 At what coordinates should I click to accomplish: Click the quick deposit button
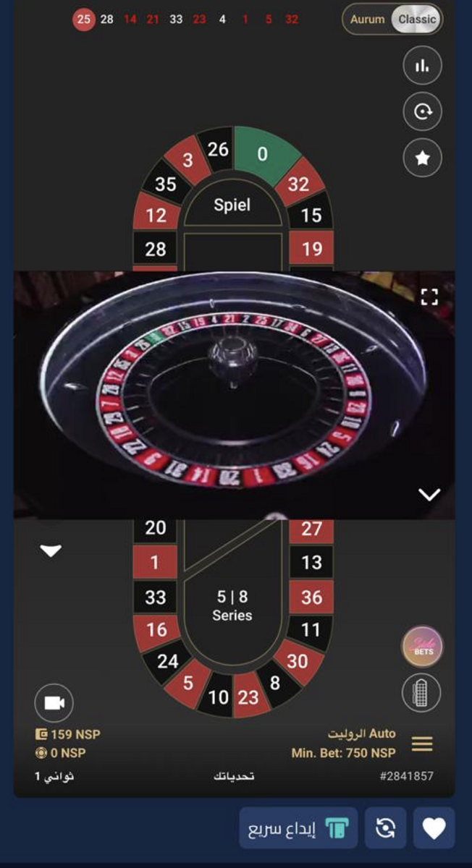pyautogui.click(x=298, y=828)
